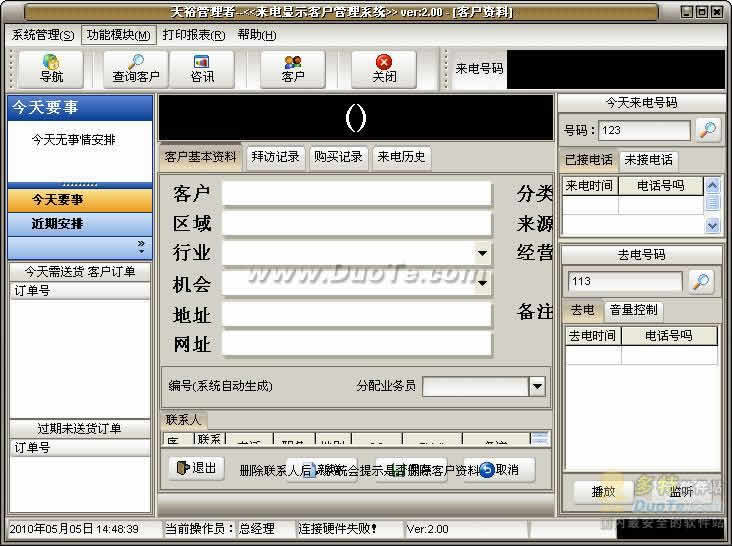
Task: Click the contact grid settings icon
Action: point(540,438)
